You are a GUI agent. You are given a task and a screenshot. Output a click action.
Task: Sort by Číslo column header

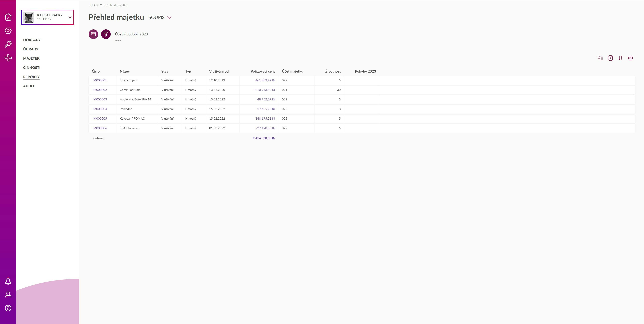tap(96, 72)
